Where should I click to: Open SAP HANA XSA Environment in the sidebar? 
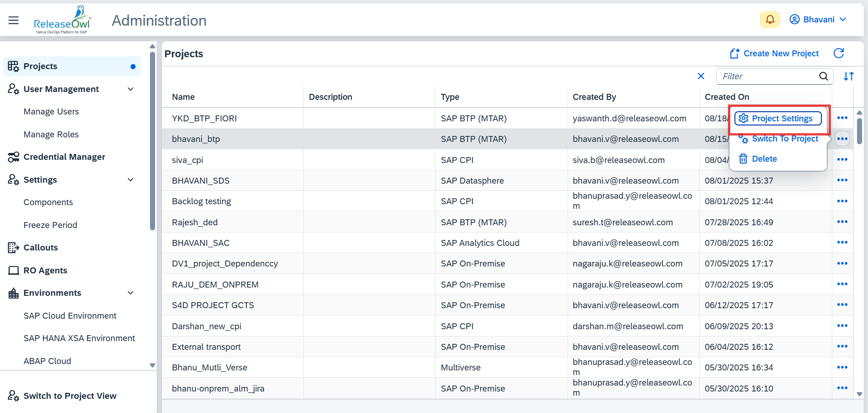coord(79,338)
